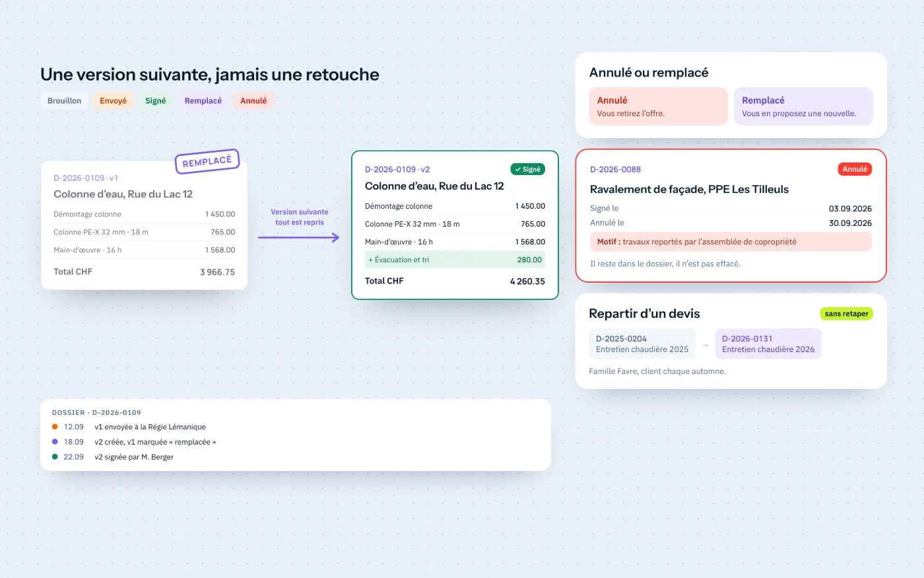This screenshot has height=578, width=924.
Task: Click the v1 total 3 966.75
Action: coord(217,272)
